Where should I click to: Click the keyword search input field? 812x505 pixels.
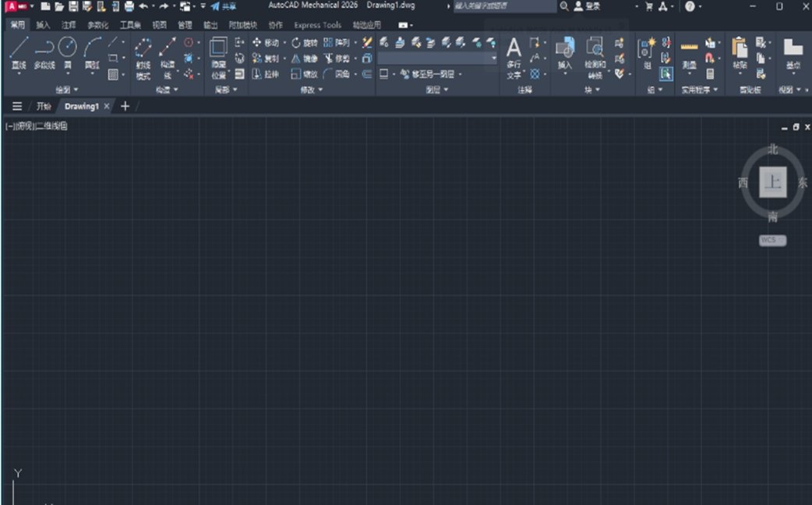pos(505,6)
